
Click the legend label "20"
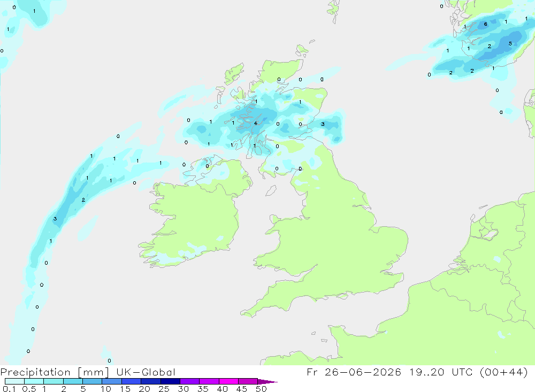coord(144,389)
